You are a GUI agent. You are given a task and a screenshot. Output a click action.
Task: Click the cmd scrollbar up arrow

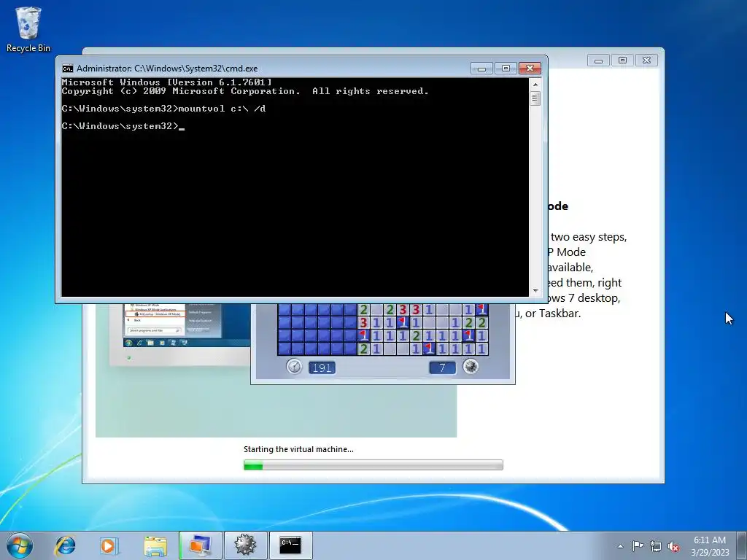pos(535,85)
